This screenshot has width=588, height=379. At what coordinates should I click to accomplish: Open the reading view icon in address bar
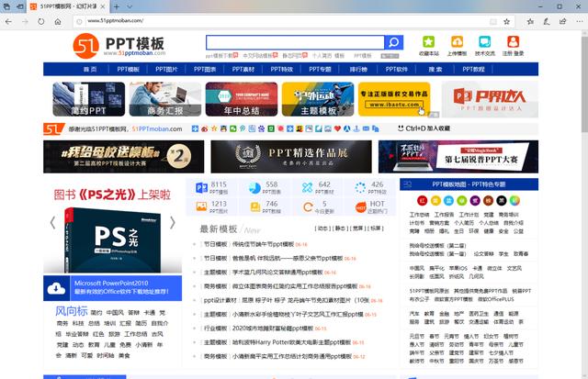pos(493,21)
